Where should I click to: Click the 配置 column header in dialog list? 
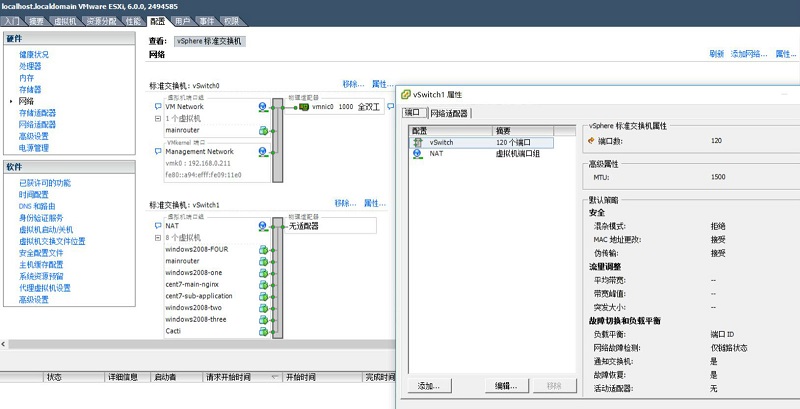point(451,131)
